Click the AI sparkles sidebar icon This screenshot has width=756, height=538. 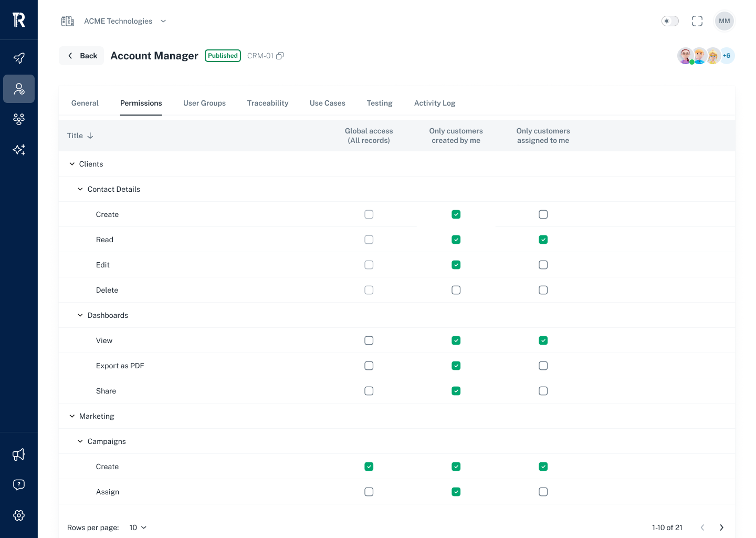(x=19, y=150)
